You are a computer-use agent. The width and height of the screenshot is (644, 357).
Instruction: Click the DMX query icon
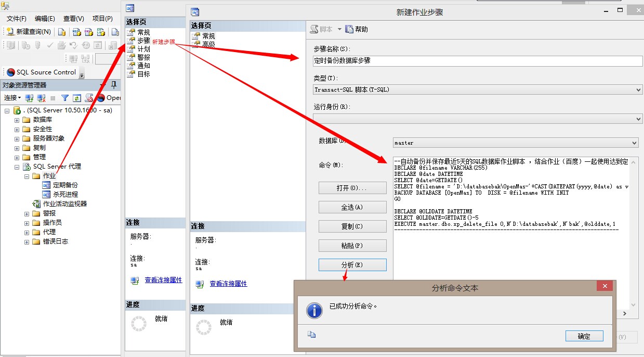tap(88, 32)
